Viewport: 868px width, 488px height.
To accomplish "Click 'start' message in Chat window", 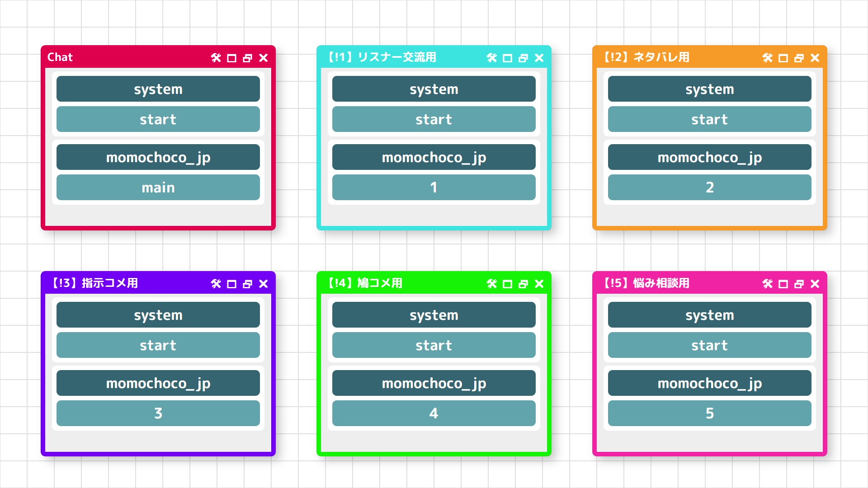I will [158, 119].
